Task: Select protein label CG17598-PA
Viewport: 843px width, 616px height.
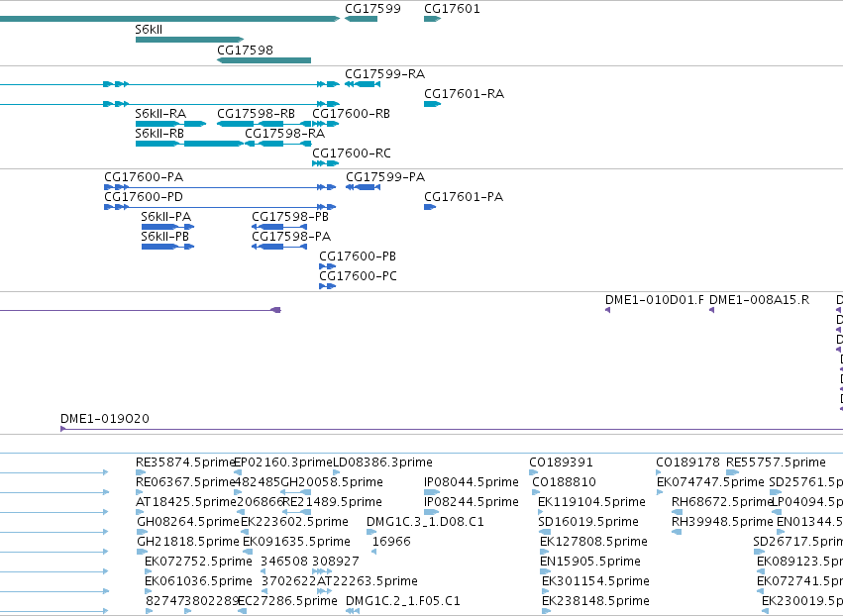Action: pyautogui.click(x=291, y=237)
